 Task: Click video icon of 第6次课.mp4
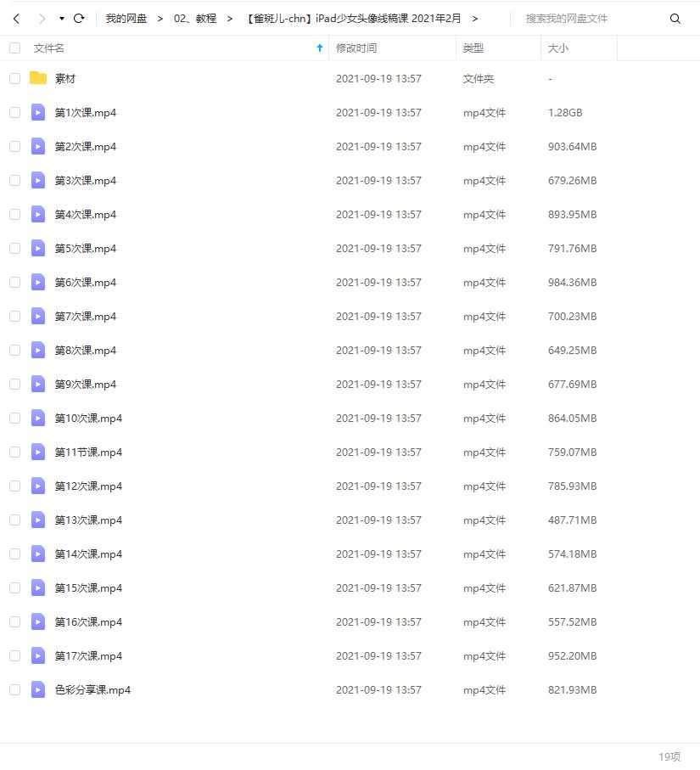(x=38, y=283)
